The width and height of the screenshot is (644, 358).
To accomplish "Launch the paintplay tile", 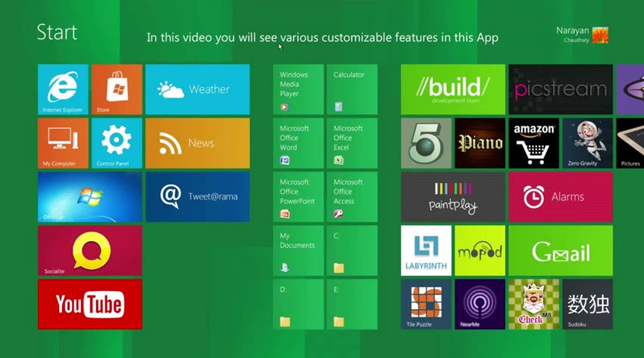I will pos(453,197).
